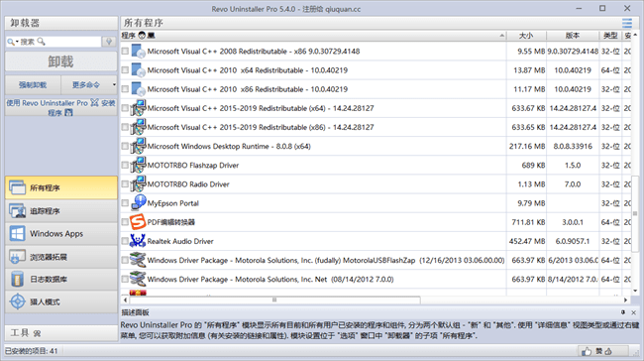Click the Hunter Mode (猎人模式) target icon
Viewport: 644px width, 361px height.
coord(17,301)
